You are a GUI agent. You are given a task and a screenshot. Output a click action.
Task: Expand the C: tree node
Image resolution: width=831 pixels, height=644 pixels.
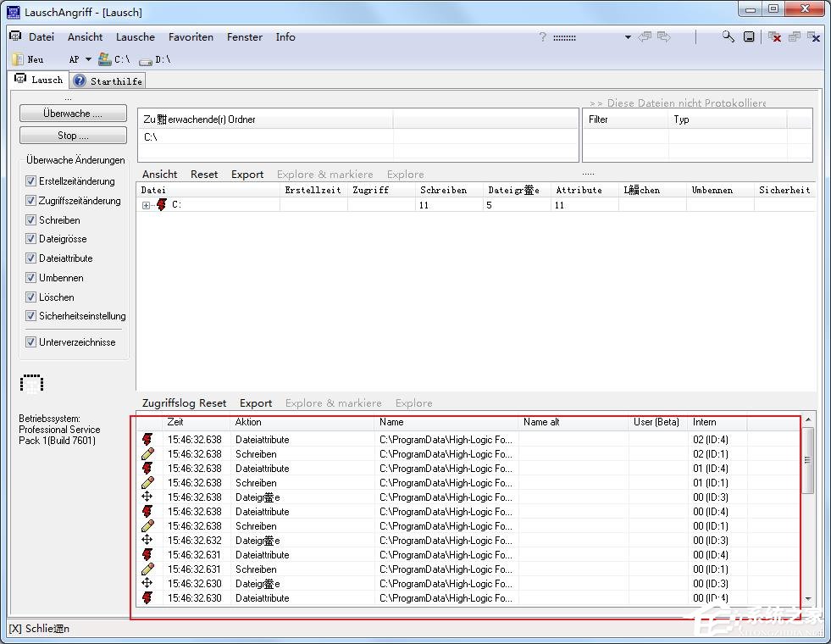[146, 205]
